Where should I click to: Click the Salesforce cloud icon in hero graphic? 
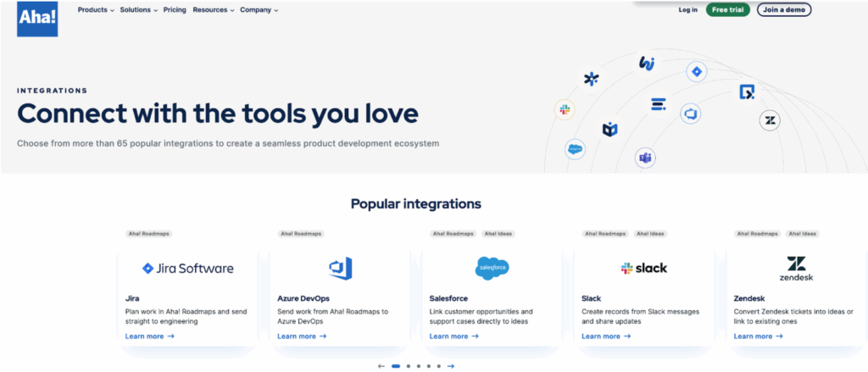576,149
